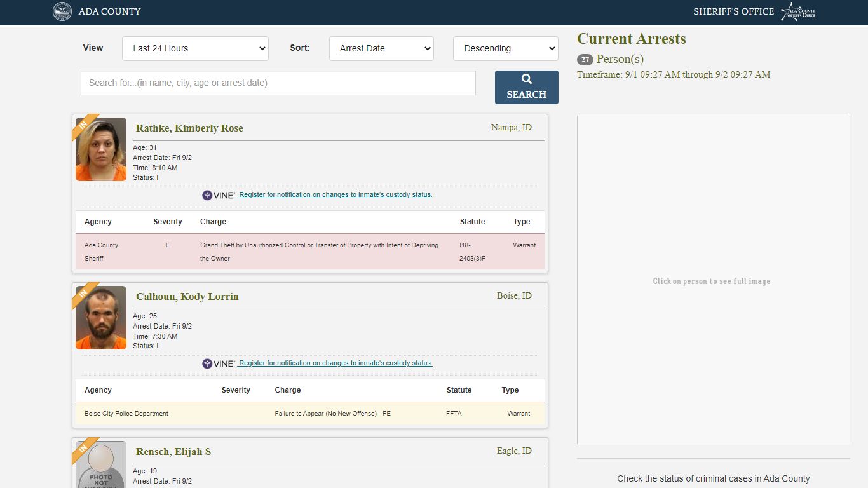Click the Ada County seal logo

pyautogui.click(x=62, y=11)
